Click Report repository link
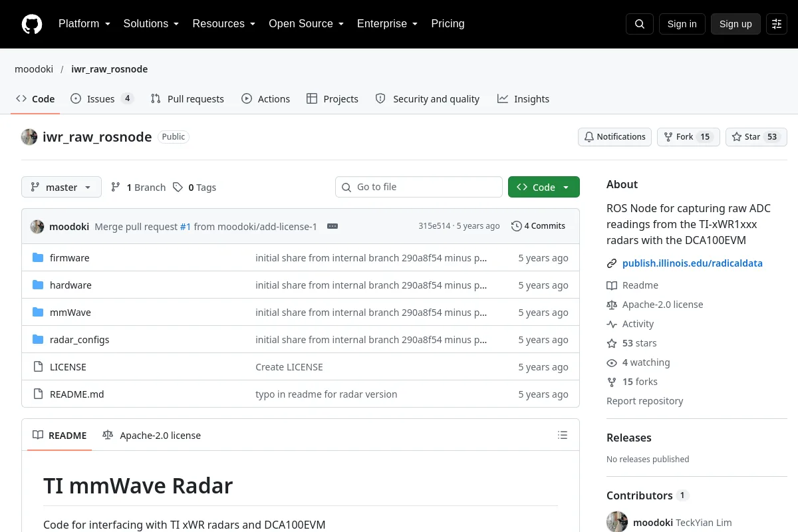 coord(645,401)
